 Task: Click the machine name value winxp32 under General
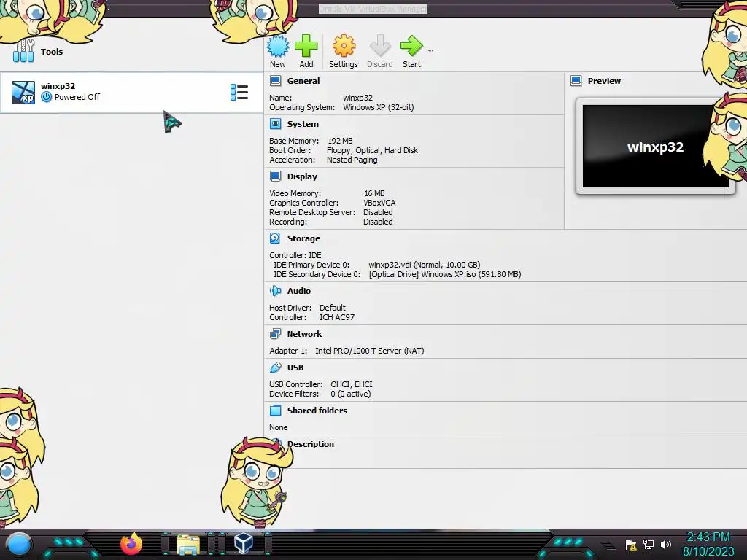tap(357, 98)
